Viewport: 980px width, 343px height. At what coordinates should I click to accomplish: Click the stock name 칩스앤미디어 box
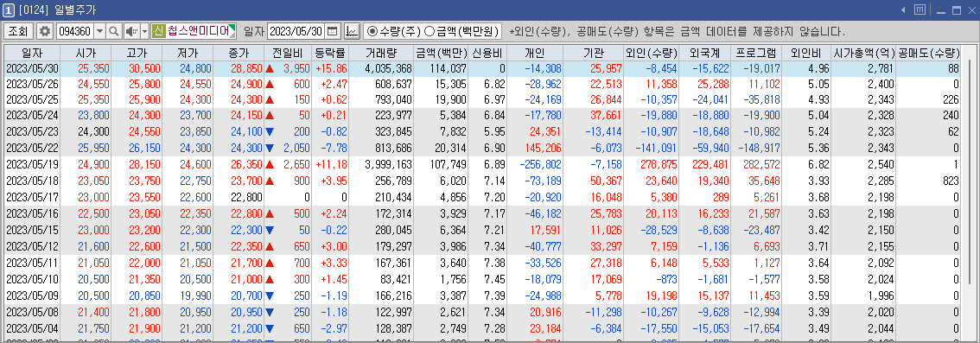[x=194, y=30]
